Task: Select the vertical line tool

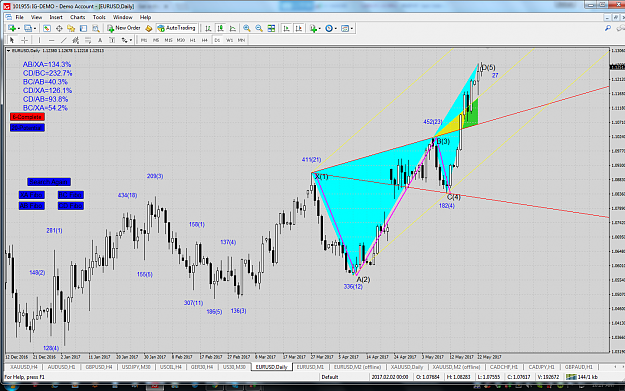Action: coord(39,40)
